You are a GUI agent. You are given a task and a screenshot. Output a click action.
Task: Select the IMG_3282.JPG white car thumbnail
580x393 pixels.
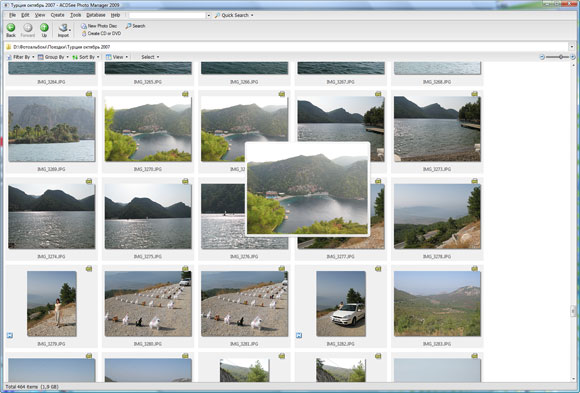pyautogui.click(x=341, y=303)
